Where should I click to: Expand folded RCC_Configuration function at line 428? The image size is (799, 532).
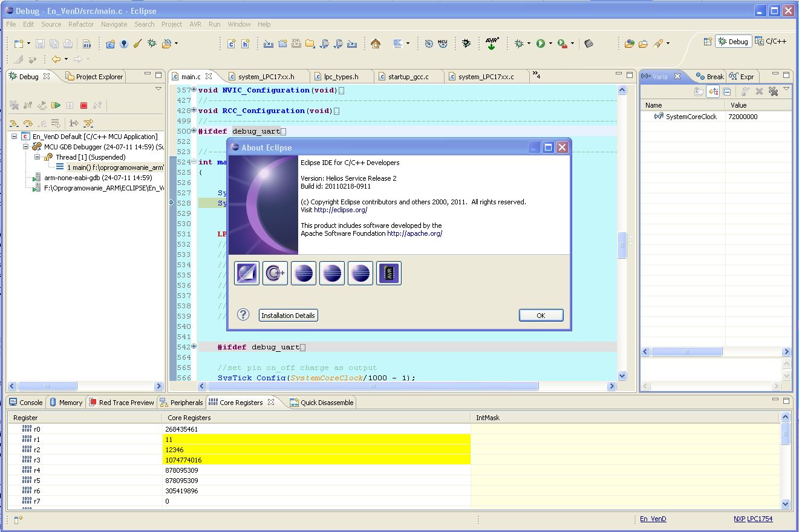[x=194, y=110]
